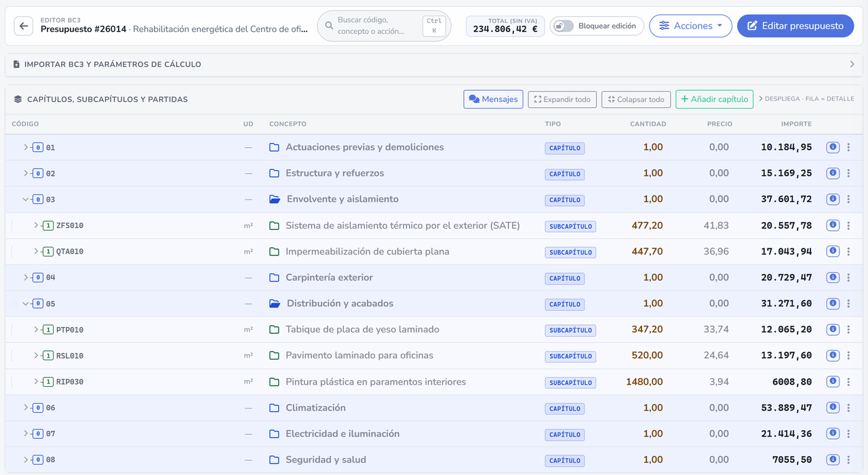This screenshot has width=868, height=475.
Task: Click price 36,96 in QTA010 row
Action: (x=716, y=251)
